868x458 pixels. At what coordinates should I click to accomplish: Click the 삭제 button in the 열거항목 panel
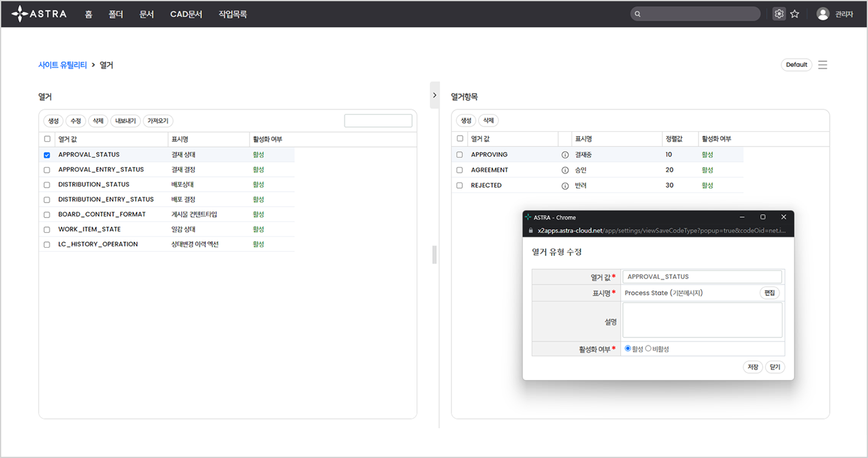488,121
